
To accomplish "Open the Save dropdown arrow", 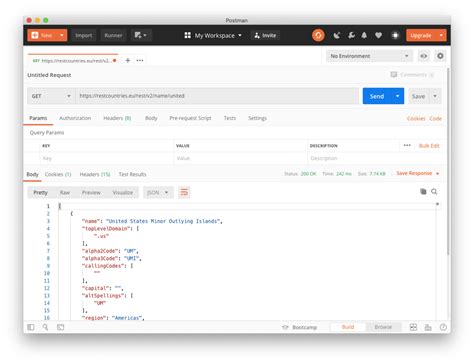I will click(435, 96).
